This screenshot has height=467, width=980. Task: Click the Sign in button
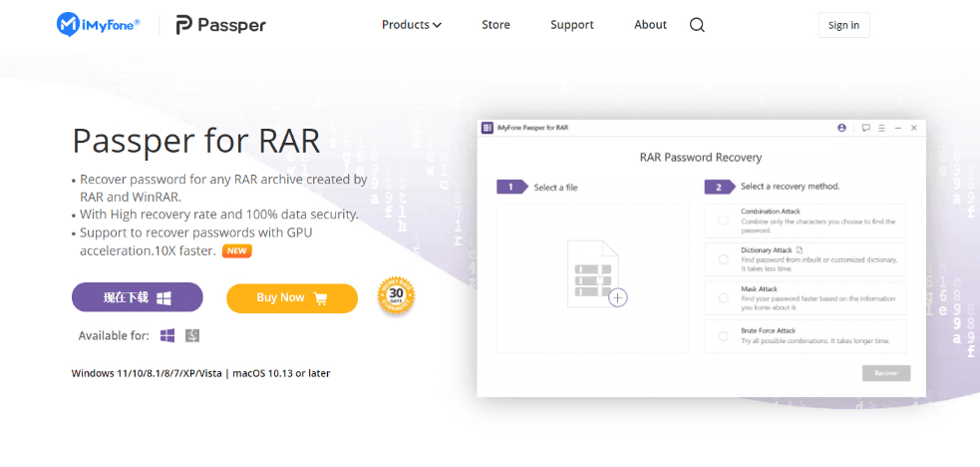tap(843, 25)
